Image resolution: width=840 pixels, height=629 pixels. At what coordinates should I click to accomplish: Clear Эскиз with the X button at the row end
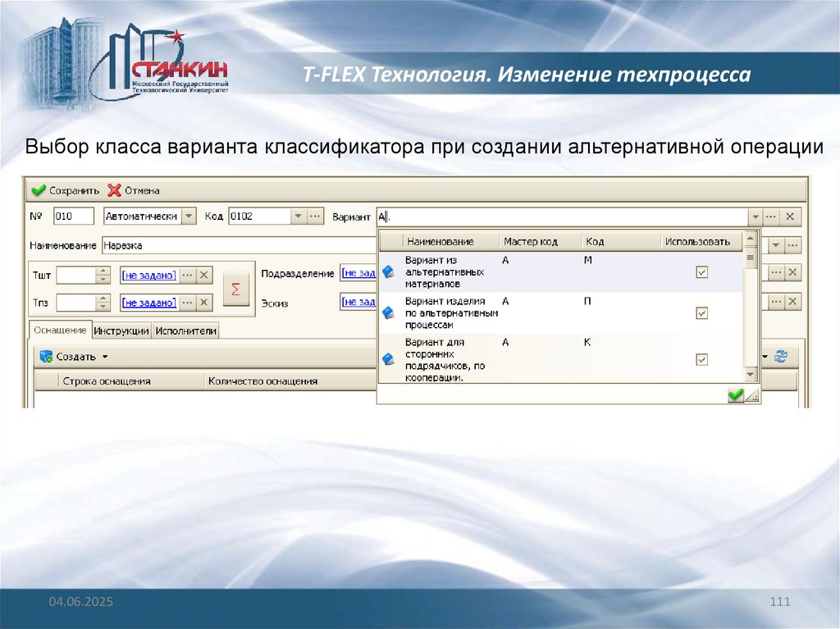coord(793,302)
